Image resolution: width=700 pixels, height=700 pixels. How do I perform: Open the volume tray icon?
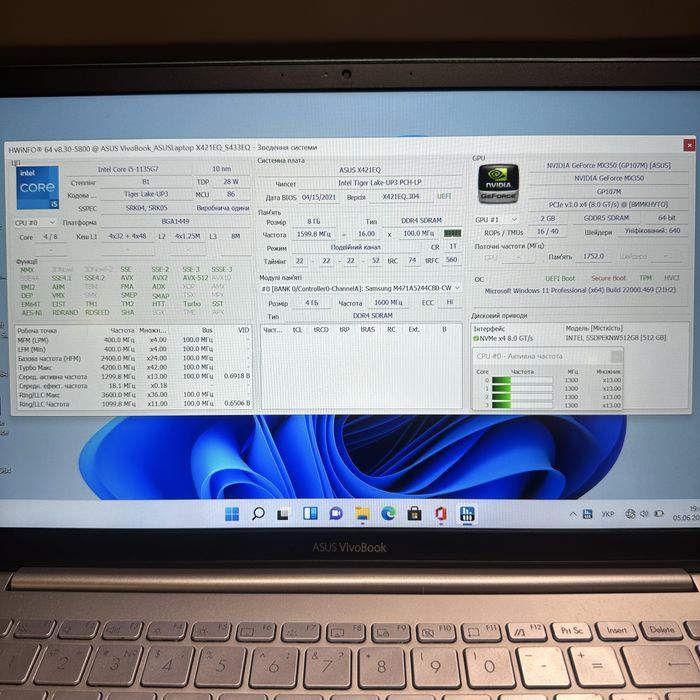[644, 514]
